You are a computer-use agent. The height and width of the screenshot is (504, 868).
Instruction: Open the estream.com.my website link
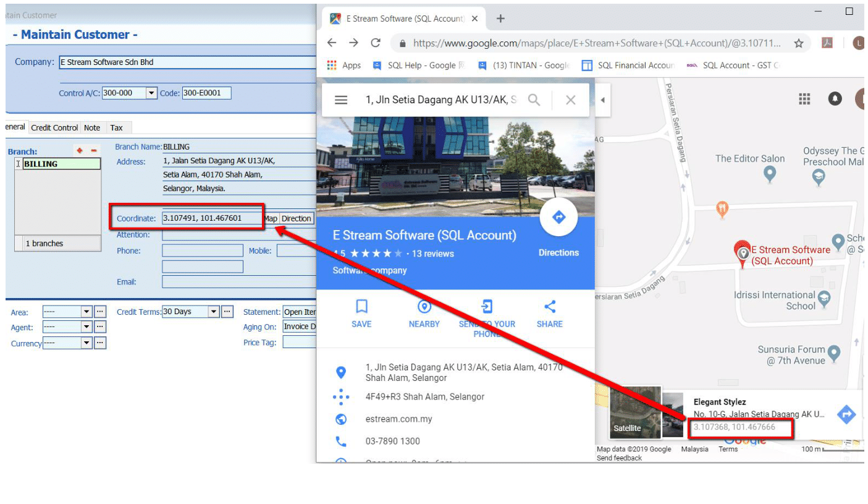pos(398,419)
